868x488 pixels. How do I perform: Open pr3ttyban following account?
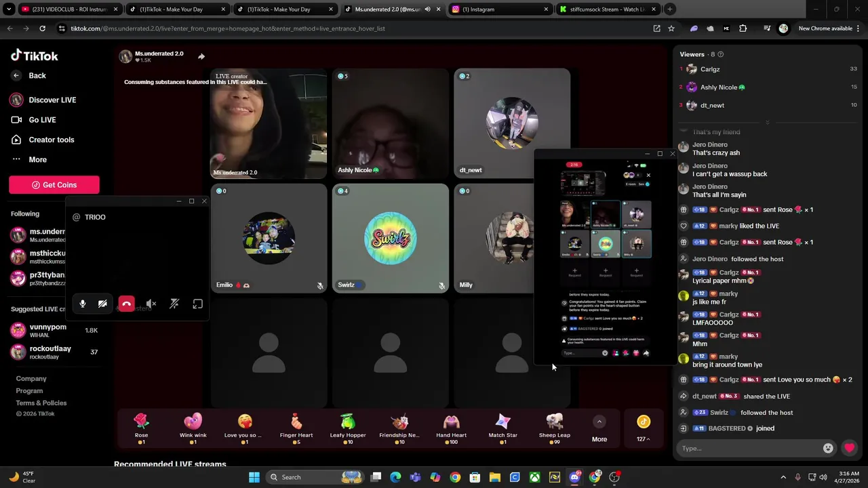pos(39,279)
